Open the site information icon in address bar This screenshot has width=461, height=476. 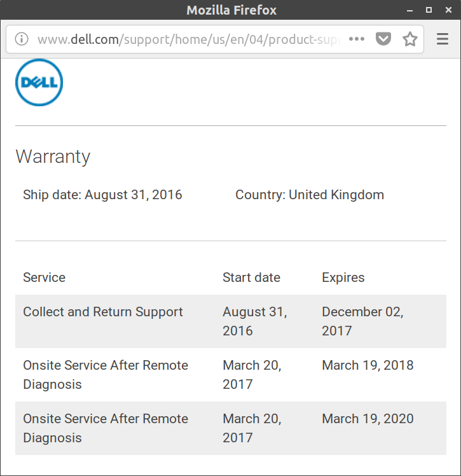pyautogui.click(x=22, y=39)
